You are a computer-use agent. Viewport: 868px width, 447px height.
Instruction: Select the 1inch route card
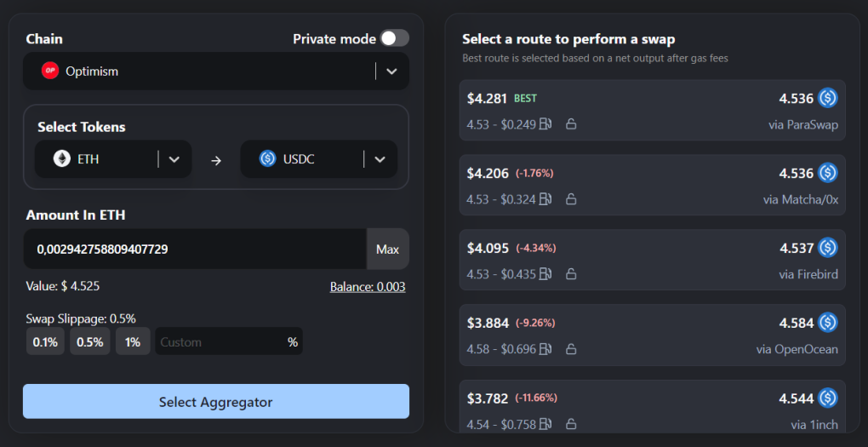pos(652,407)
